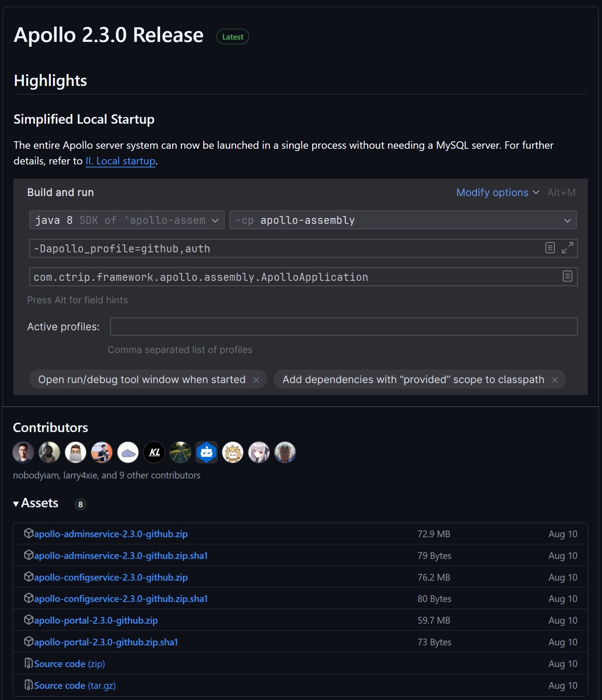Viewport: 602px width, 700px height.
Task: Collapse the Assets section triangle
Action: (x=16, y=504)
